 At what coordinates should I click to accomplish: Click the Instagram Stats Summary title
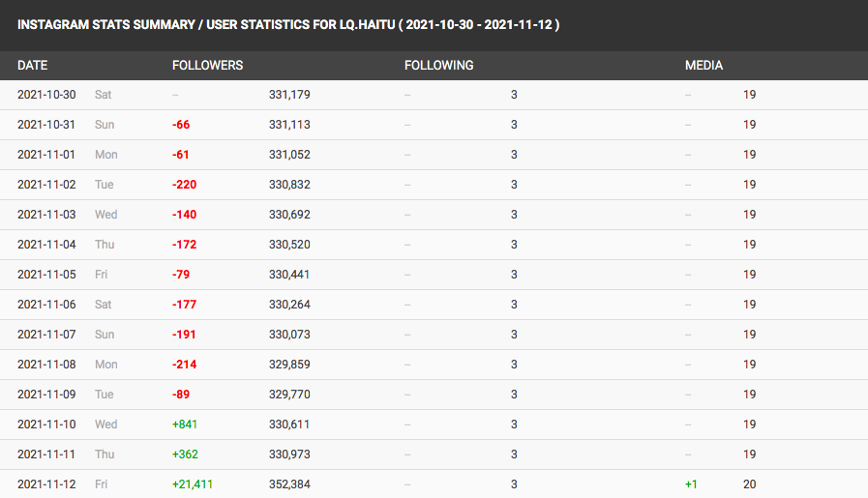[287, 25]
